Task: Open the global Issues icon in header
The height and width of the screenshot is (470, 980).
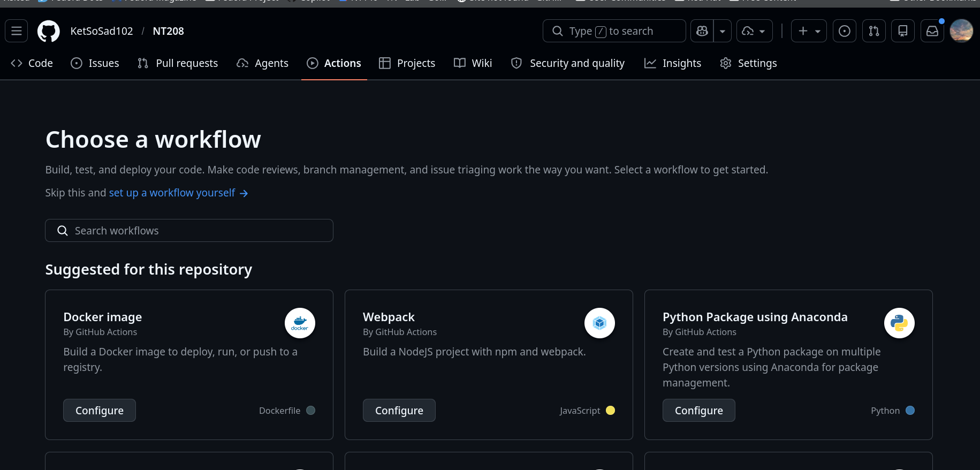Action: click(x=845, y=31)
